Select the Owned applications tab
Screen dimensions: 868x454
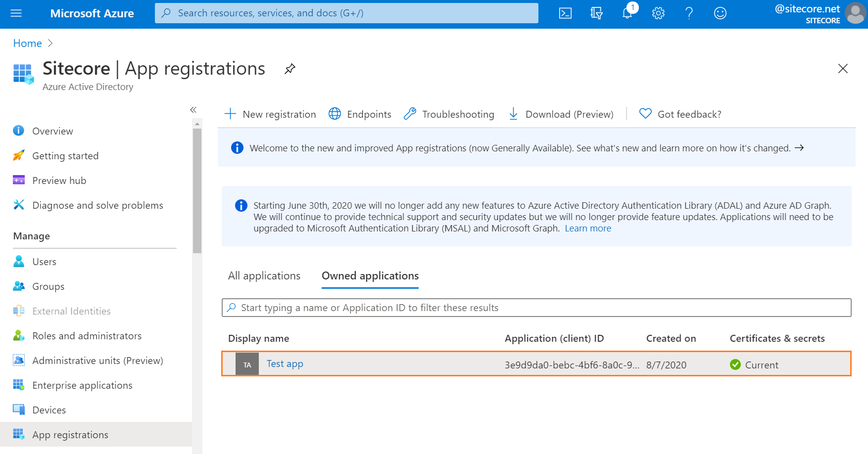pyautogui.click(x=370, y=276)
